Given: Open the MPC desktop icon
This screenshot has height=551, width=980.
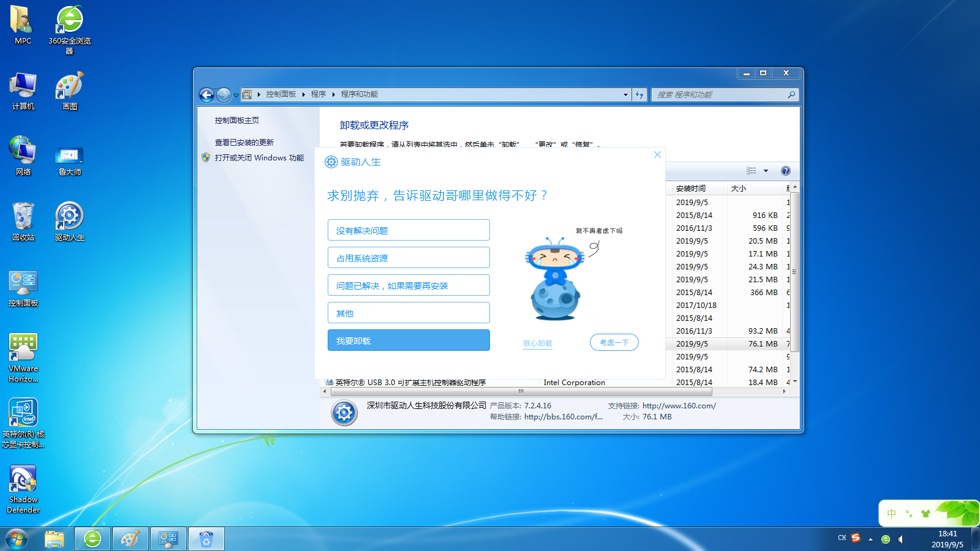Looking at the screenshot, I should click(x=23, y=24).
